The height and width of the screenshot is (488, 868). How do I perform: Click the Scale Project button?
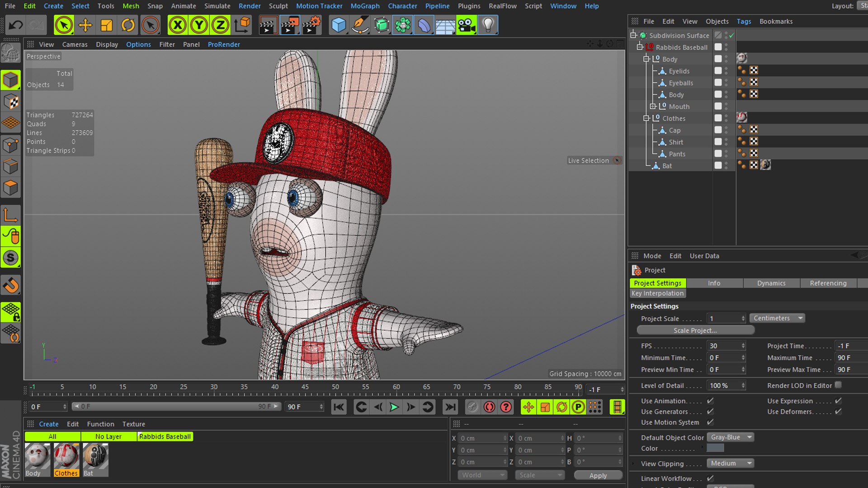point(695,330)
